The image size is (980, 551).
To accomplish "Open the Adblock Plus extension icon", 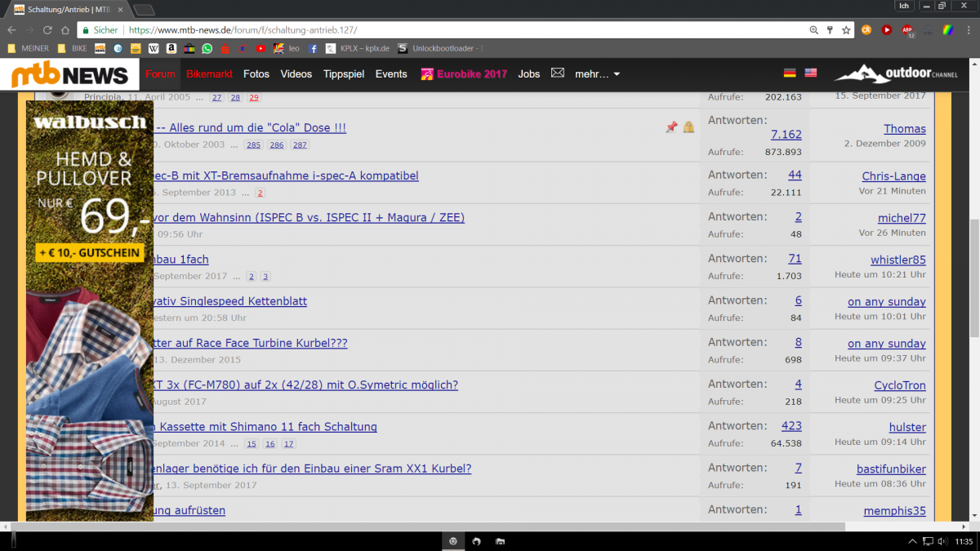I will click(908, 30).
